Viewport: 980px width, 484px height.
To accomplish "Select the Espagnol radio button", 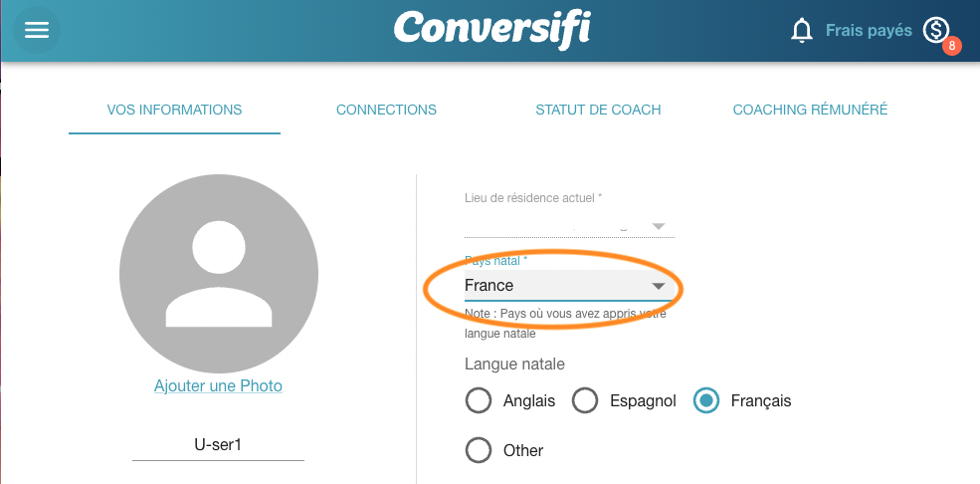I will 584,400.
